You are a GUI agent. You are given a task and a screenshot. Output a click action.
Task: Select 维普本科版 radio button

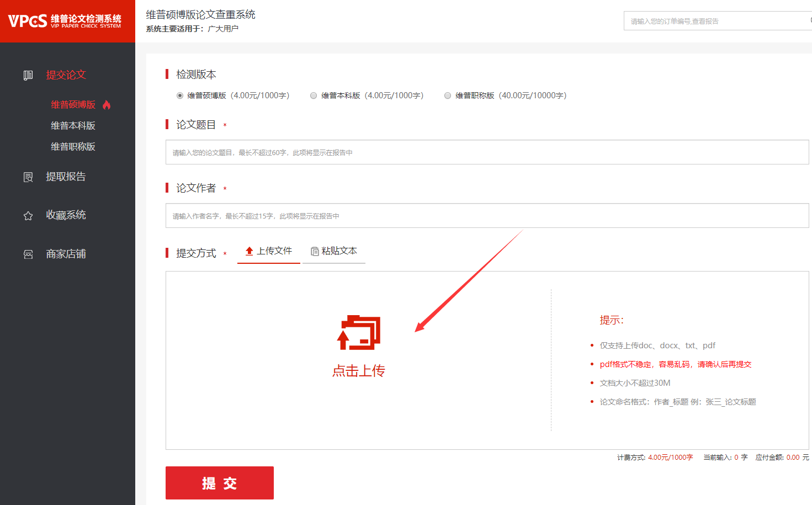point(314,95)
